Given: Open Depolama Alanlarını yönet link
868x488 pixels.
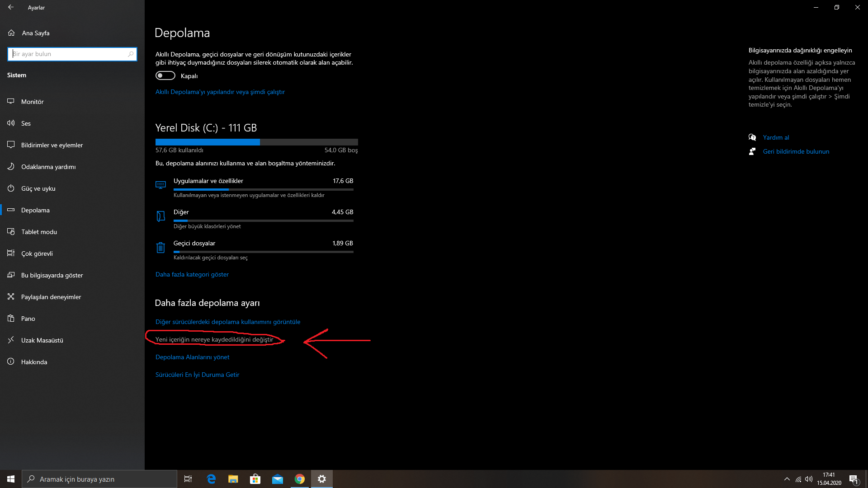Looking at the screenshot, I should coord(193,357).
